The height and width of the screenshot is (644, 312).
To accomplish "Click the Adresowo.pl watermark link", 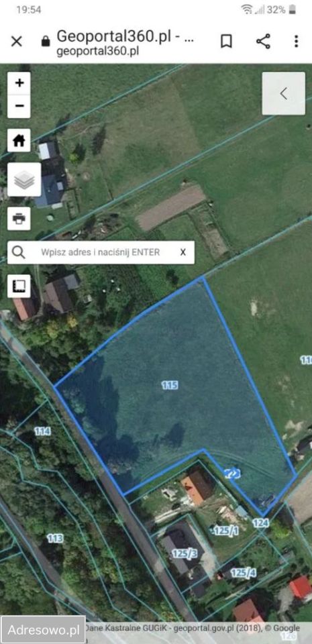I will pos(44,630).
